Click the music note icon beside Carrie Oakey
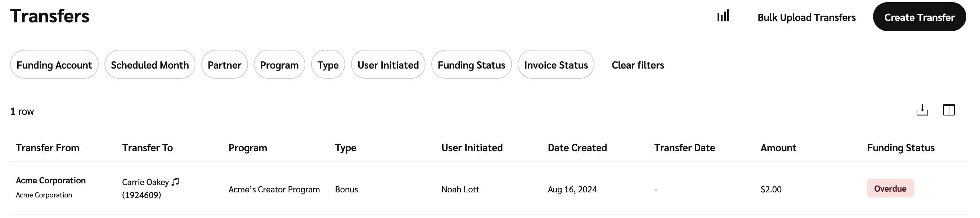Screen dimensions: 980x218 (175, 182)
